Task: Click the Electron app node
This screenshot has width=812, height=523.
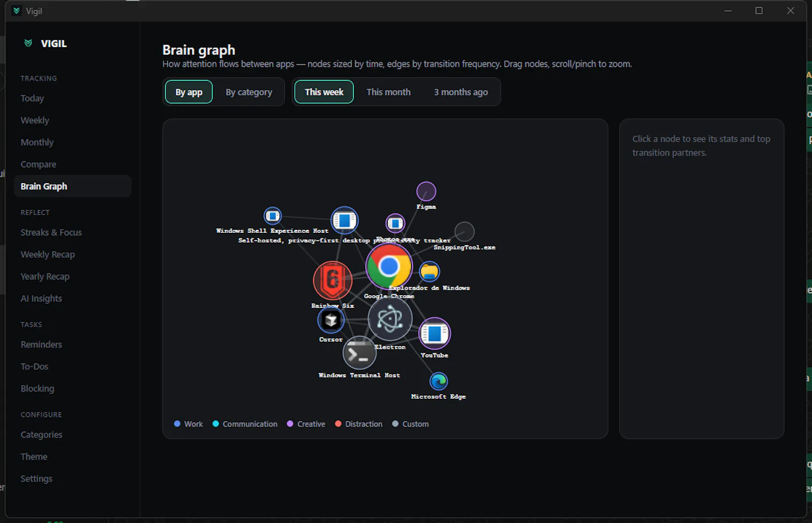Action: (x=390, y=319)
